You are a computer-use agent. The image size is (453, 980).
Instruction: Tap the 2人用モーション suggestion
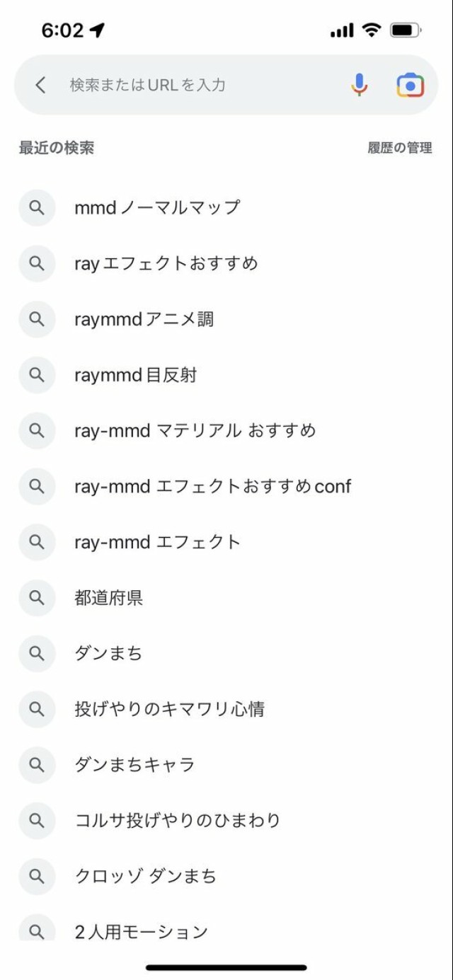tap(141, 931)
